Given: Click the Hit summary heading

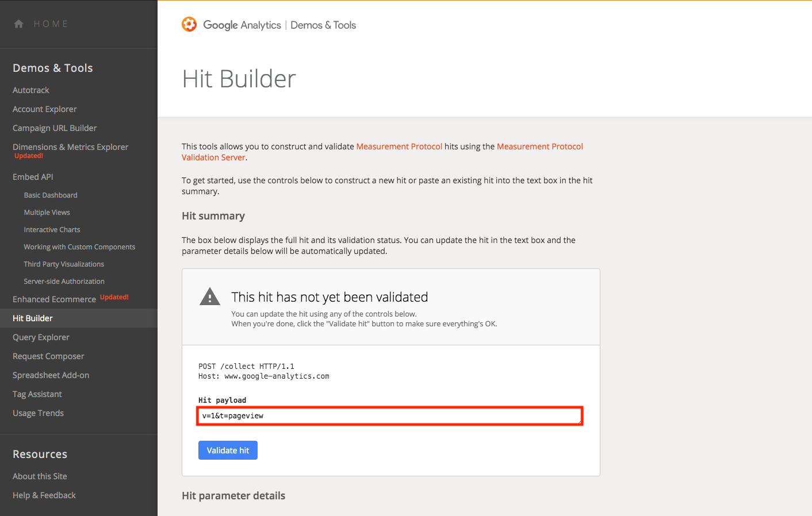Looking at the screenshot, I should point(213,216).
